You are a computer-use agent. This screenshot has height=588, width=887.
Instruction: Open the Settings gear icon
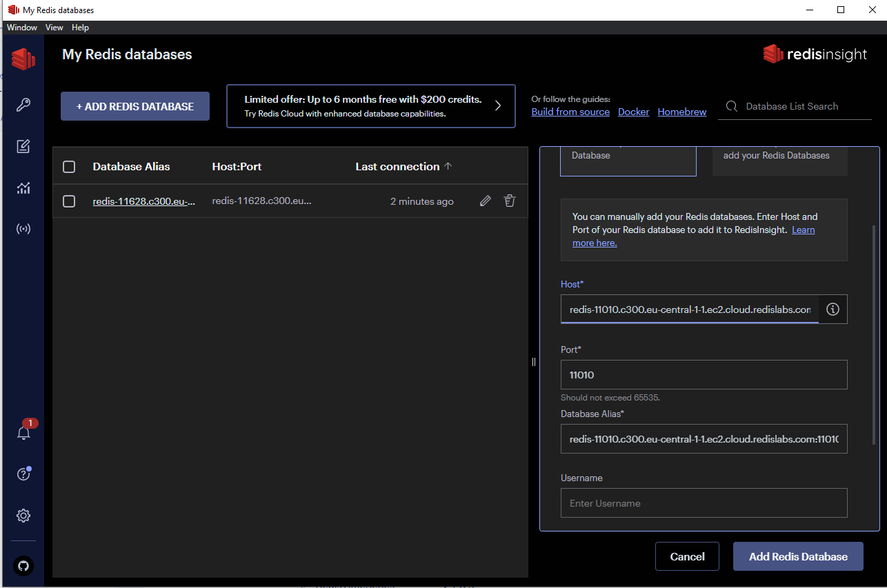click(23, 516)
